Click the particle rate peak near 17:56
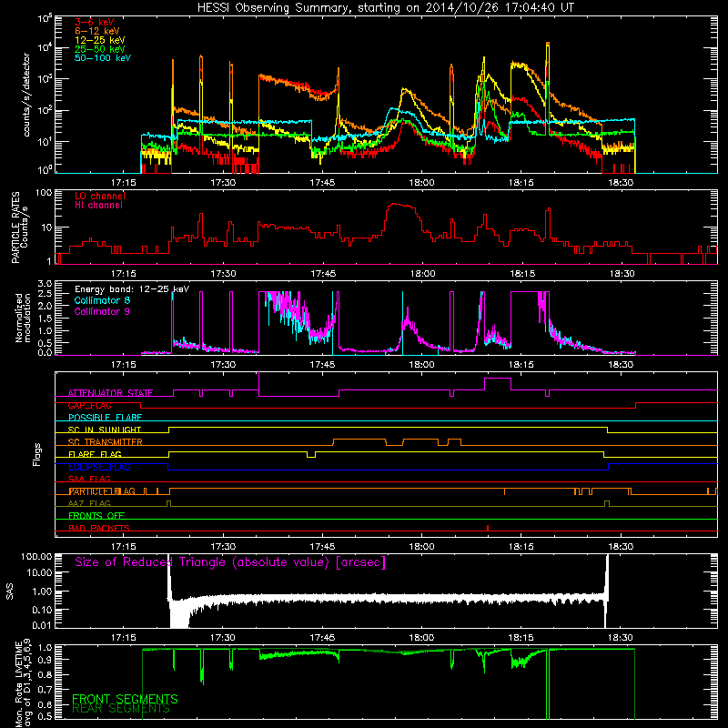This screenshot has height=728, width=728. (x=395, y=204)
